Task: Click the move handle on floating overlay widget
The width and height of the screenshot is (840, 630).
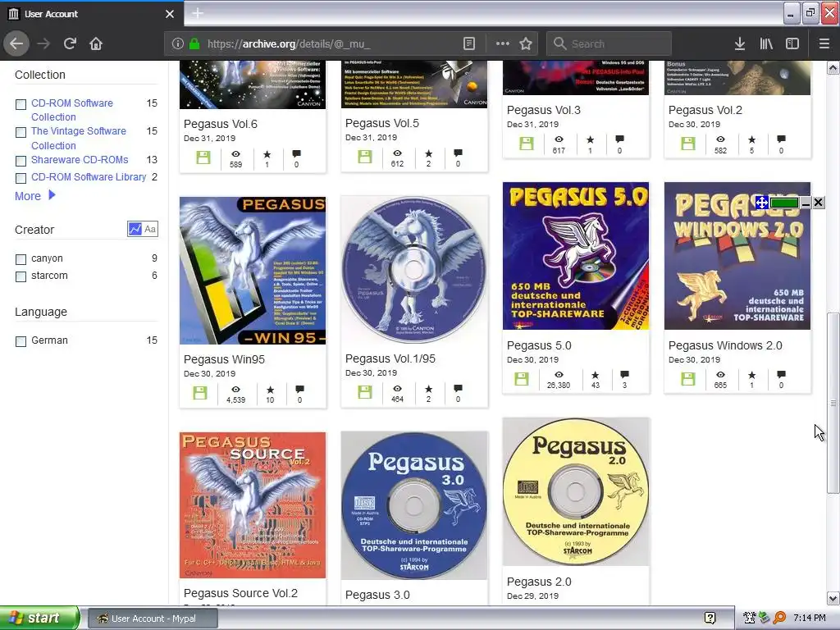Action: pos(762,203)
